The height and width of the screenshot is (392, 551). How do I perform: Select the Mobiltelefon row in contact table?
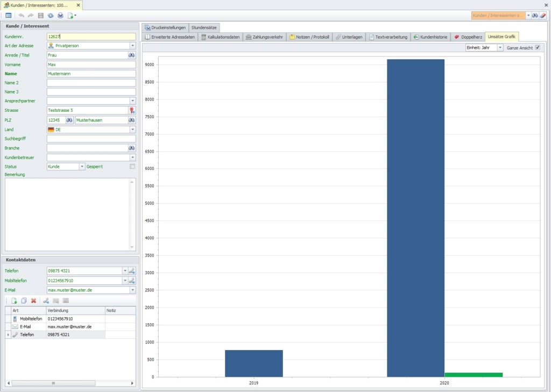point(70,319)
